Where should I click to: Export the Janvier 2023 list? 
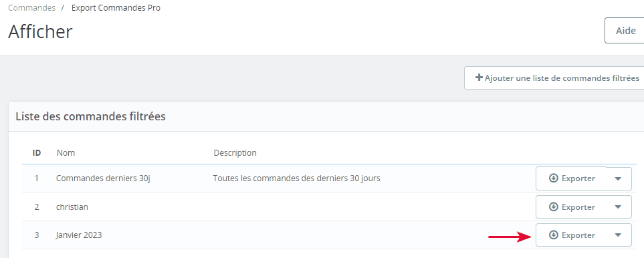(x=571, y=235)
